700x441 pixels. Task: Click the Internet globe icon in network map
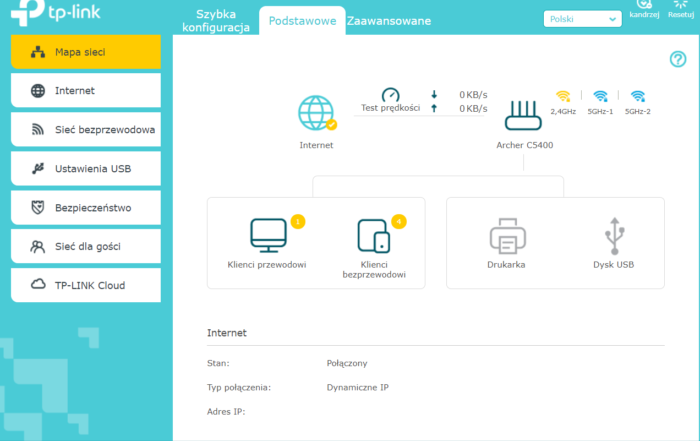pos(316,114)
